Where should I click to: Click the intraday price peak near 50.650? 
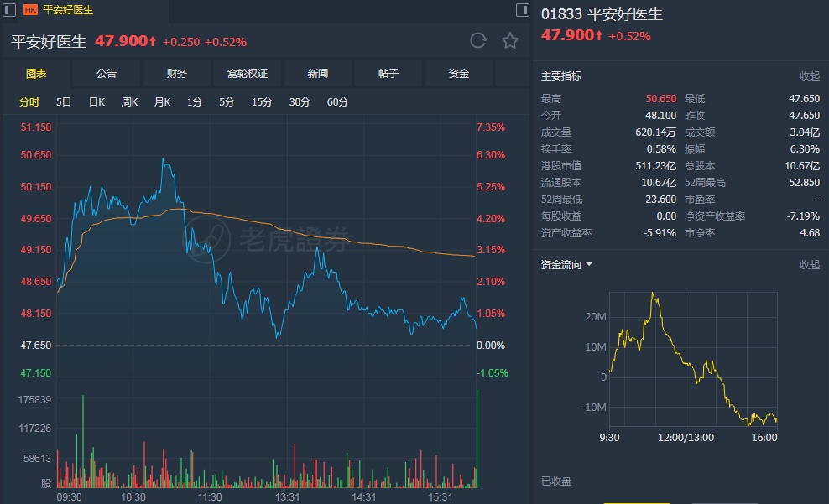[164, 159]
